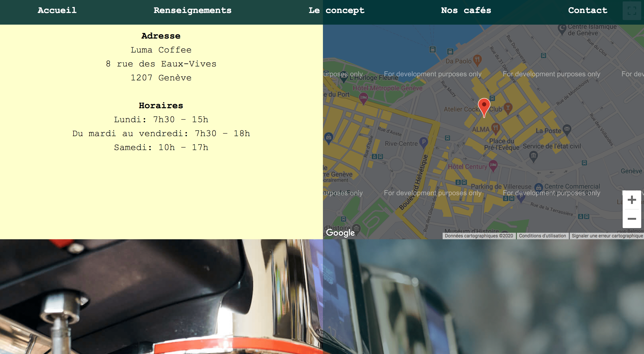
Task: Toggle fullscreen map view icon
Action: point(632,11)
